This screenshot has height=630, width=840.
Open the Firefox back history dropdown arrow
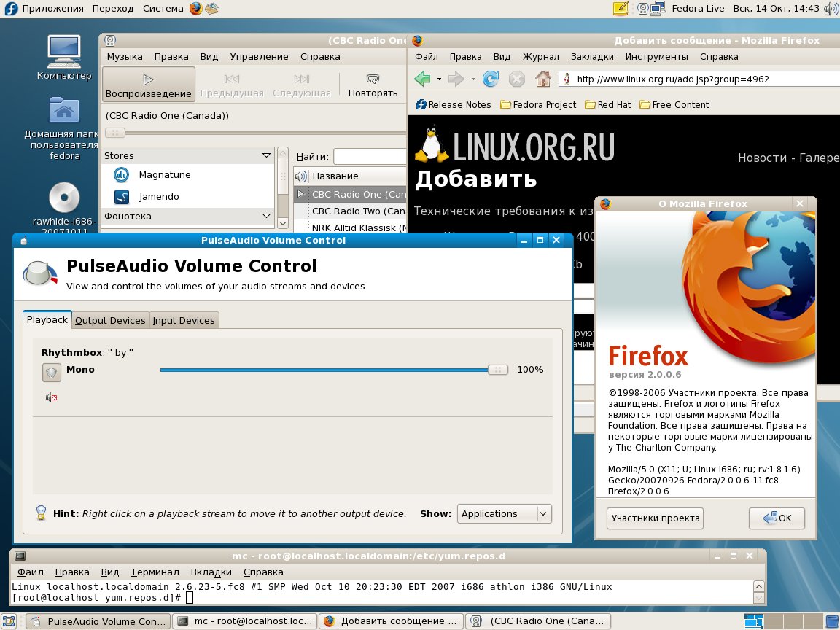point(439,79)
